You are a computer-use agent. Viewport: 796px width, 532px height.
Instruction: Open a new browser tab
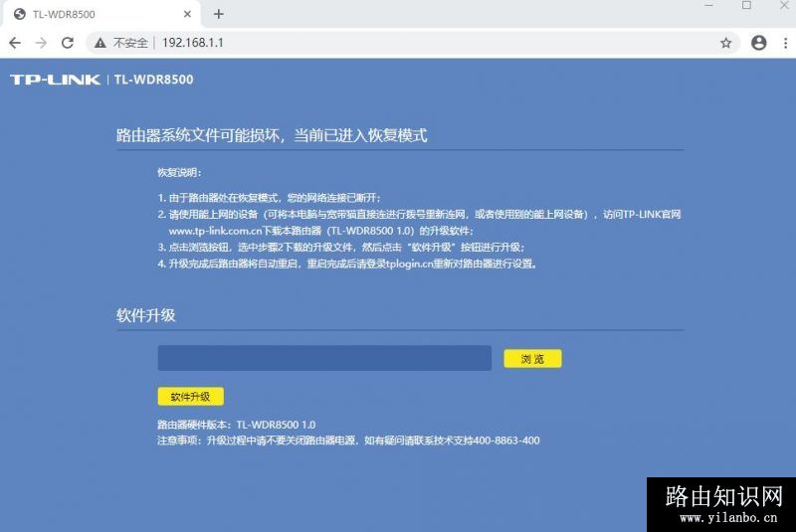[x=219, y=14]
